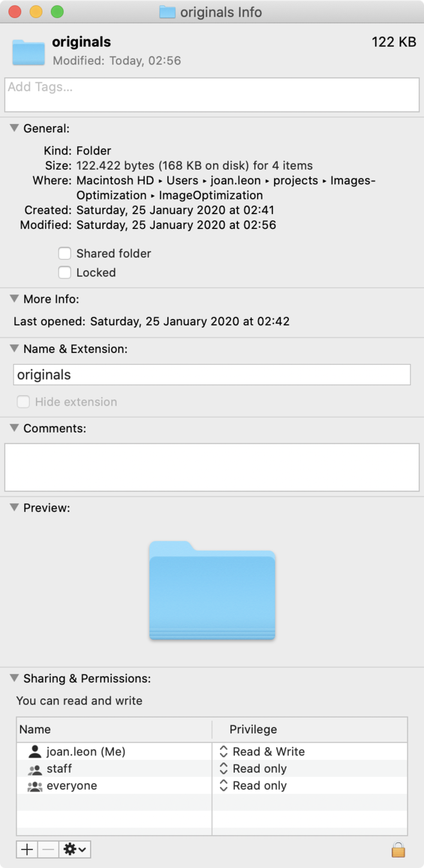Collapse the Preview section
The height and width of the screenshot is (868, 424).
pos(14,507)
